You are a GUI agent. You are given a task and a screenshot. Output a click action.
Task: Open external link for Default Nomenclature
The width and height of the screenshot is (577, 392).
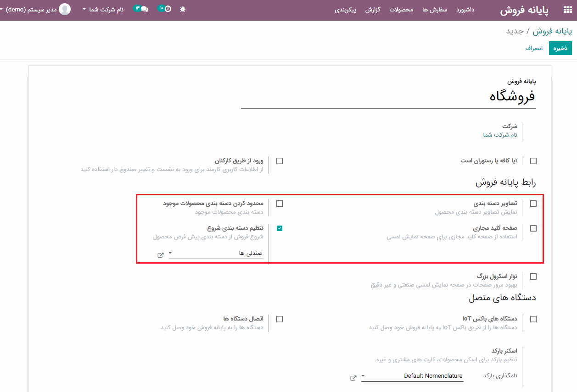click(353, 378)
